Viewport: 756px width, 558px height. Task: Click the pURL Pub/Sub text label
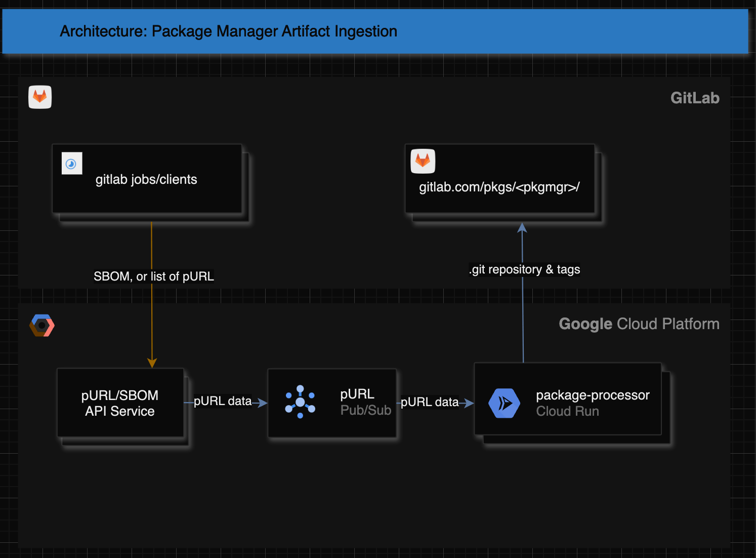(x=365, y=402)
